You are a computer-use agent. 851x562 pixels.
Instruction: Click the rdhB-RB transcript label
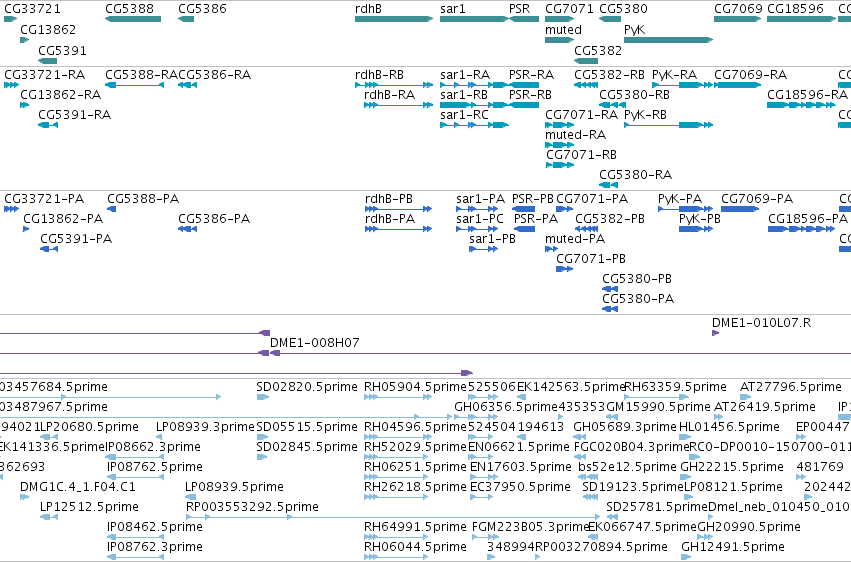pos(379,74)
